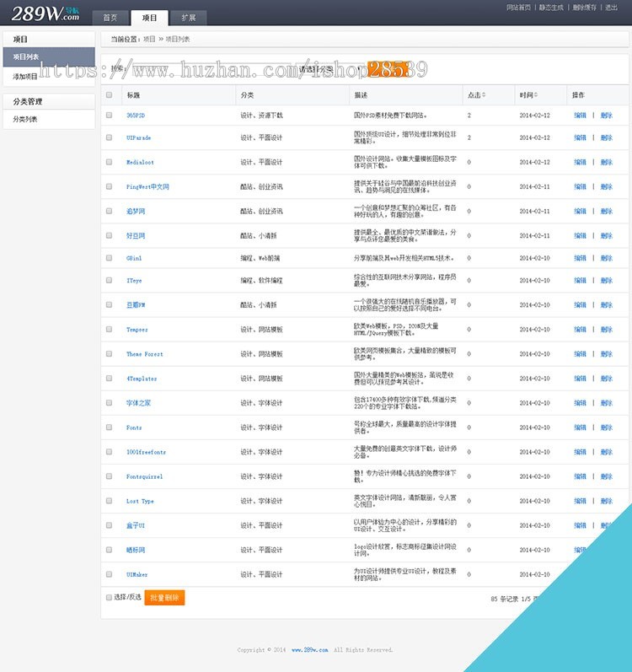The height and width of the screenshot is (672, 632).
Task: Switch to the 扩展 tab
Action: click(x=189, y=18)
